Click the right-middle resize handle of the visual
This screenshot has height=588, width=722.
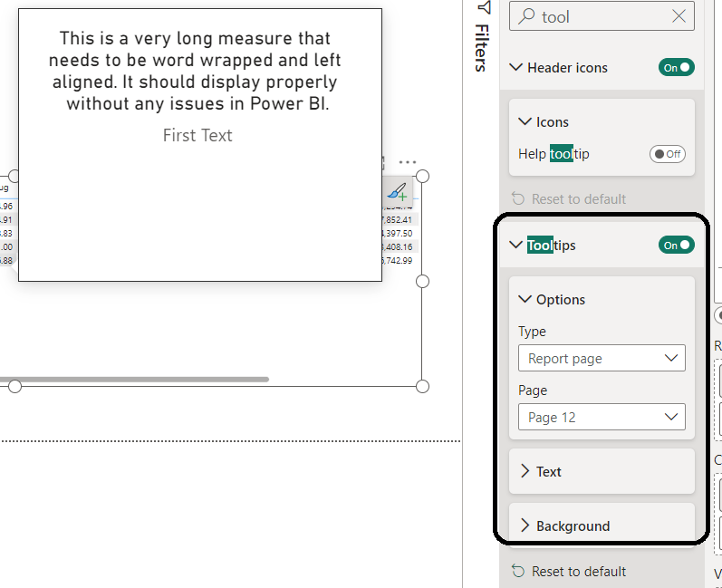point(422,282)
